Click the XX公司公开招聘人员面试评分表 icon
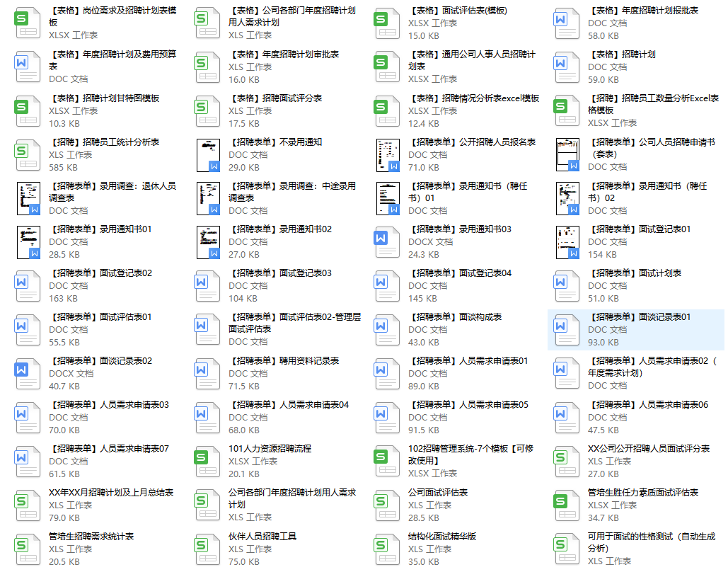The image size is (728, 572). (567, 462)
